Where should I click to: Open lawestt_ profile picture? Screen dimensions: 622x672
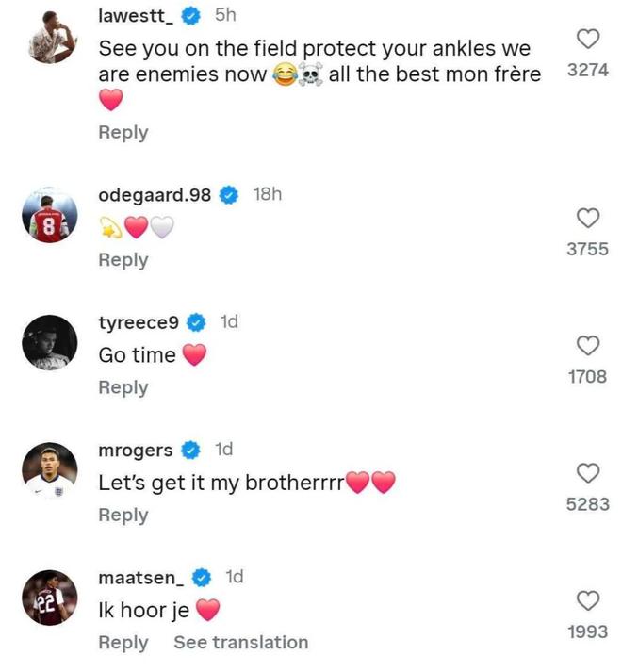click(53, 38)
